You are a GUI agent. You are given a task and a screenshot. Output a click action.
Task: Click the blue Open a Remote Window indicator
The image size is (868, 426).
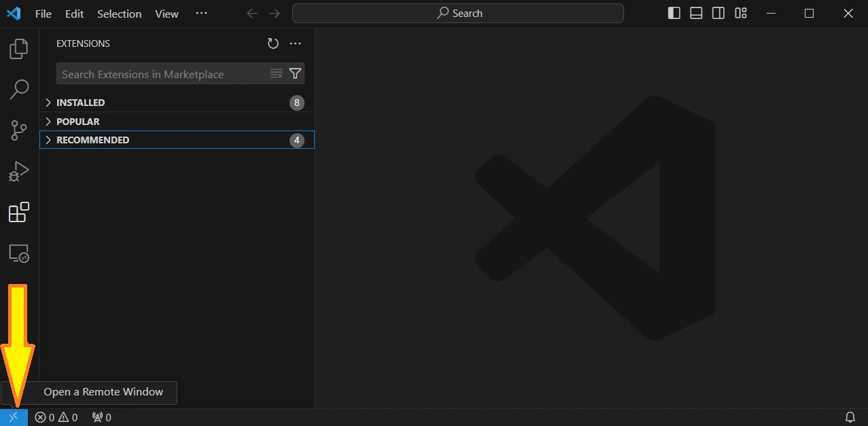(14, 417)
